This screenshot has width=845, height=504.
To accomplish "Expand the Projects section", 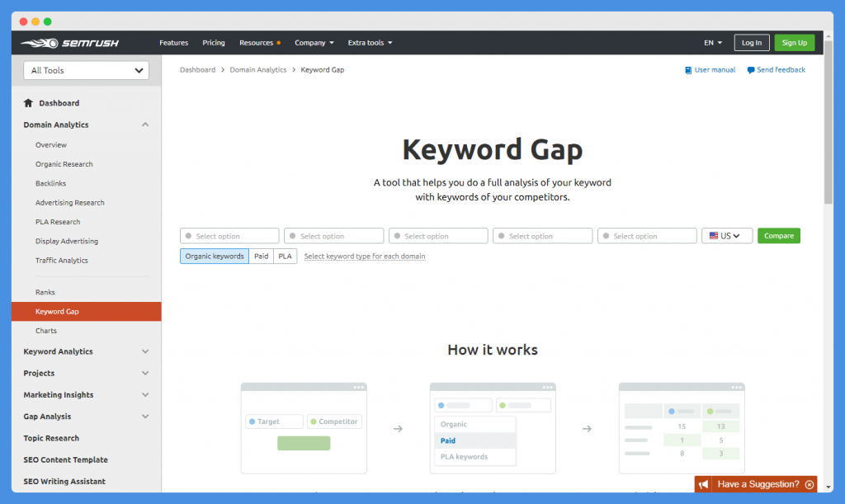I will coord(145,373).
